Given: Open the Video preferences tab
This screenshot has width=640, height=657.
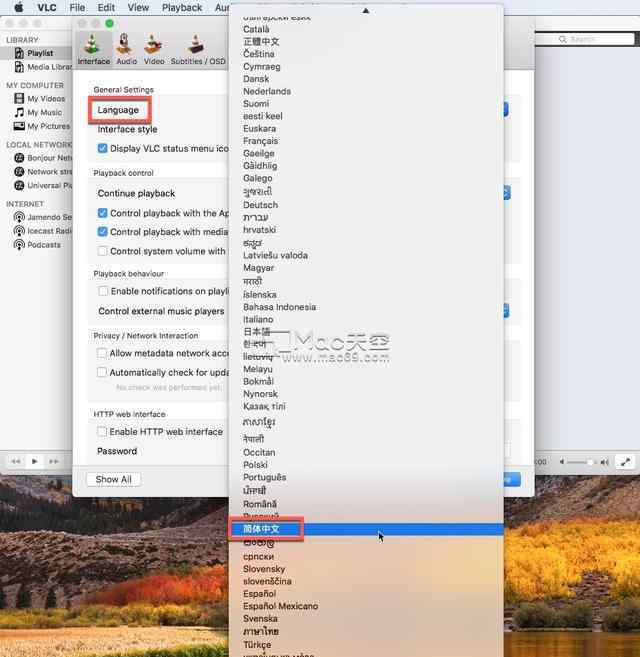Looking at the screenshot, I should [154, 49].
